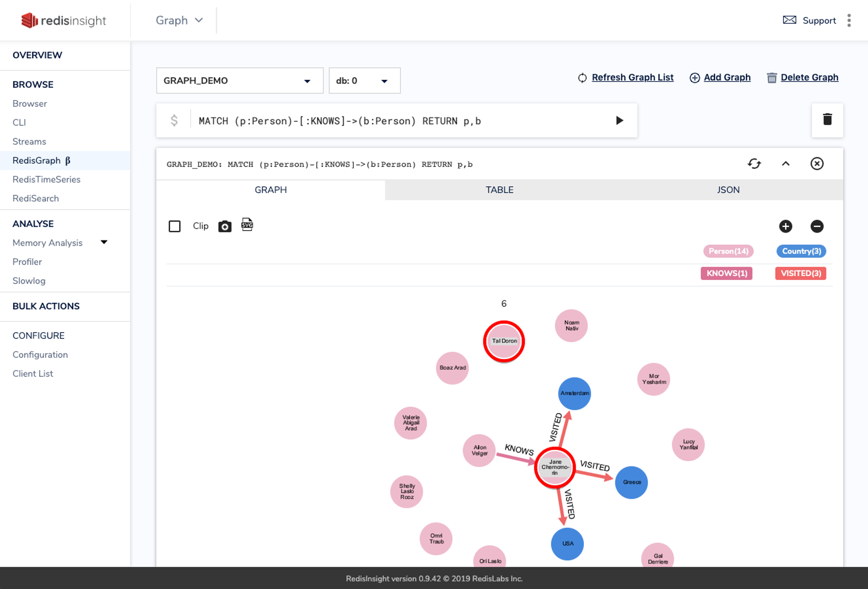Select the Lucy Yanfital node
This screenshot has height=589, width=868.
(688, 445)
